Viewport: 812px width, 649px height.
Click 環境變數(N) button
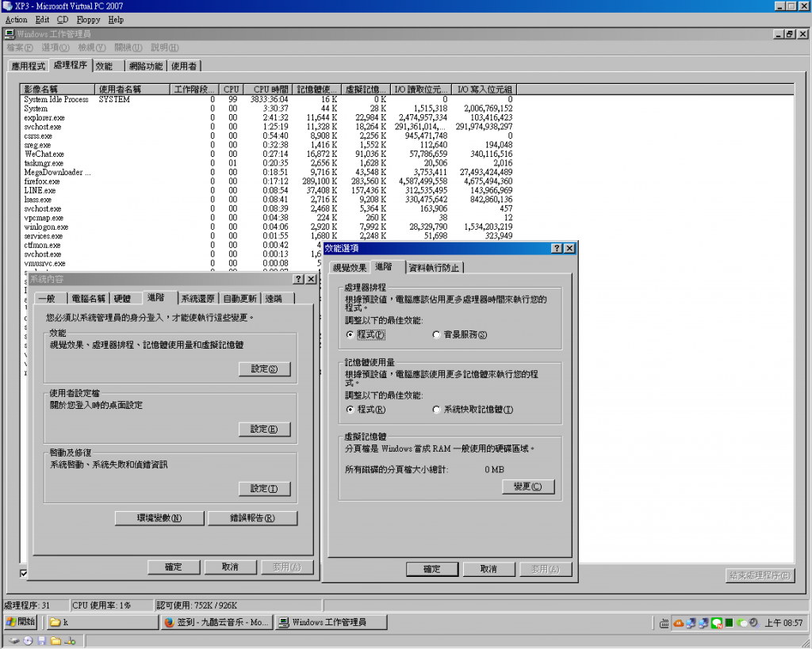pyautogui.click(x=159, y=518)
